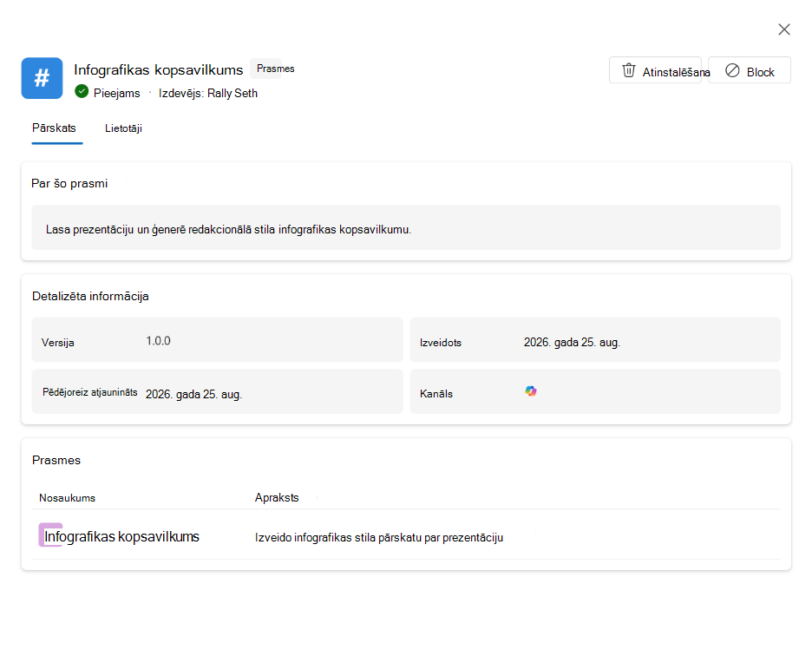Click the Pēdējoreiz atjaunināts label
The width and height of the screenshot is (812, 669).
90,392
